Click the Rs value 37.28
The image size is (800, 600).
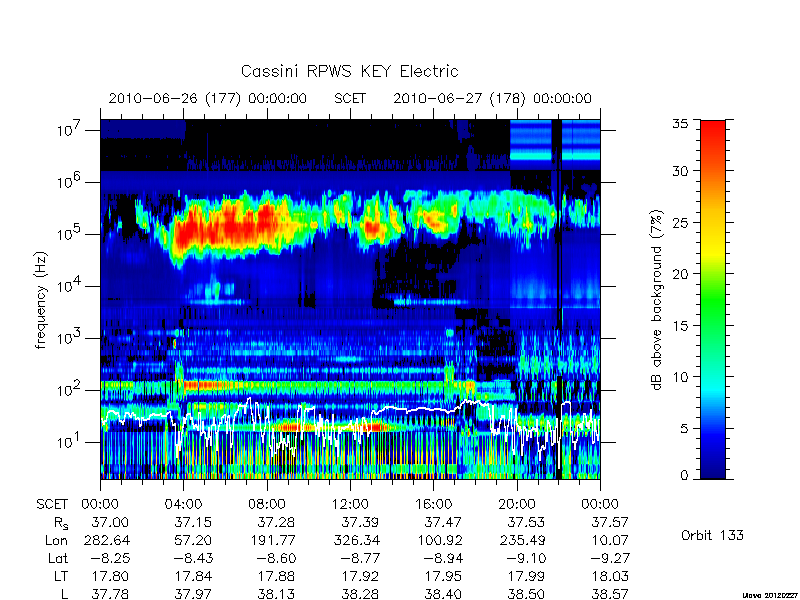coord(276,522)
